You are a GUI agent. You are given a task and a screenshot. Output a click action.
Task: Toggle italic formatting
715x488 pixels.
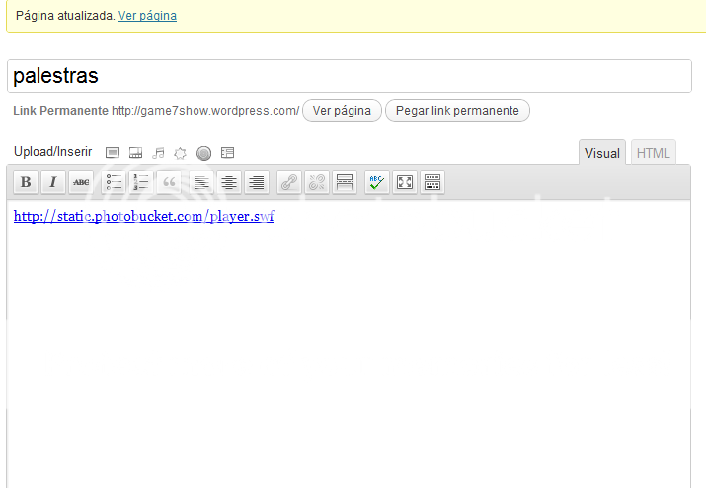[53, 182]
